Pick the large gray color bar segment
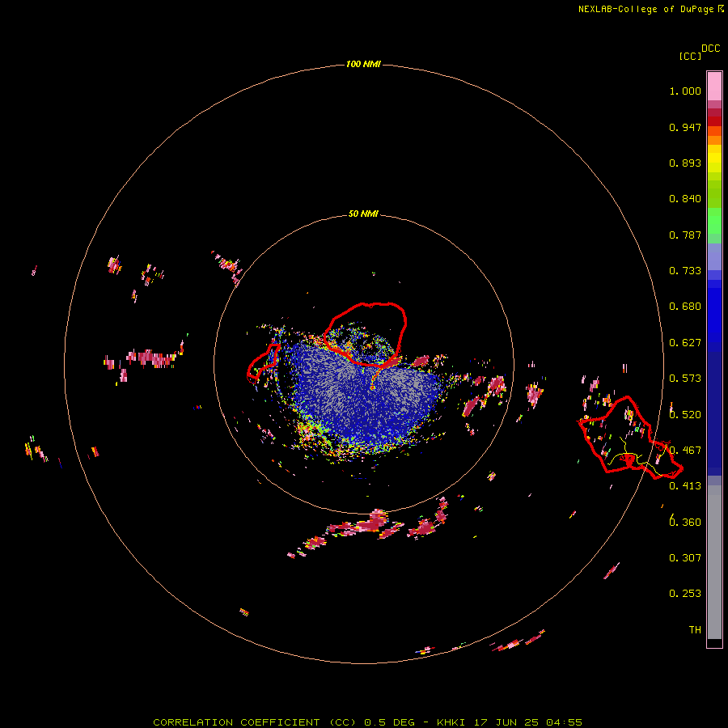Image resolution: width=728 pixels, height=728 pixels. click(714, 562)
